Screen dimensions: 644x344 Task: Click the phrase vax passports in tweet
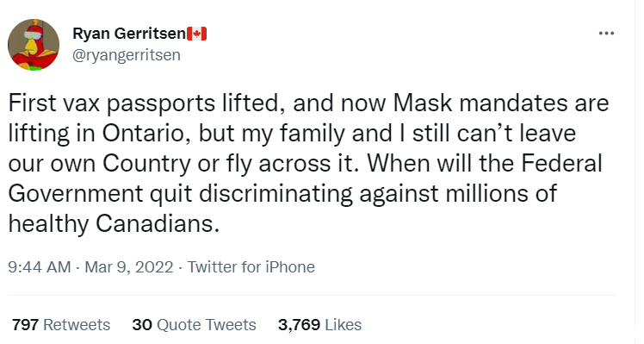(139, 103)
